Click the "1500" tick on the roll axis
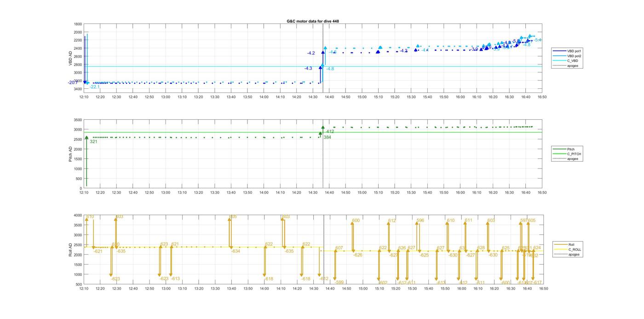 coord(78,265)
